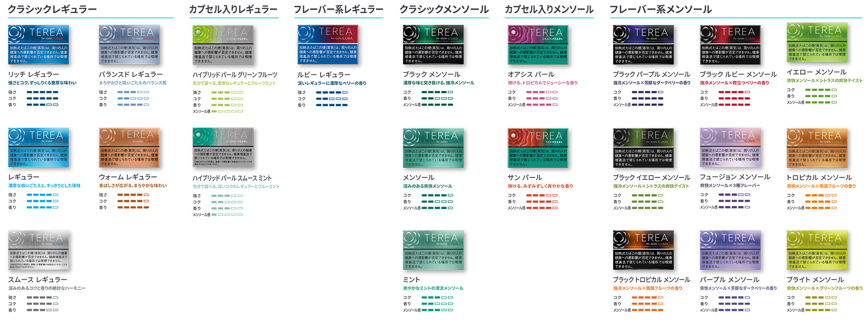Viewport: 868px width, 320px height.
Task: Click the リッチ レギュラー pack image
Action: (x=38, y=45)
